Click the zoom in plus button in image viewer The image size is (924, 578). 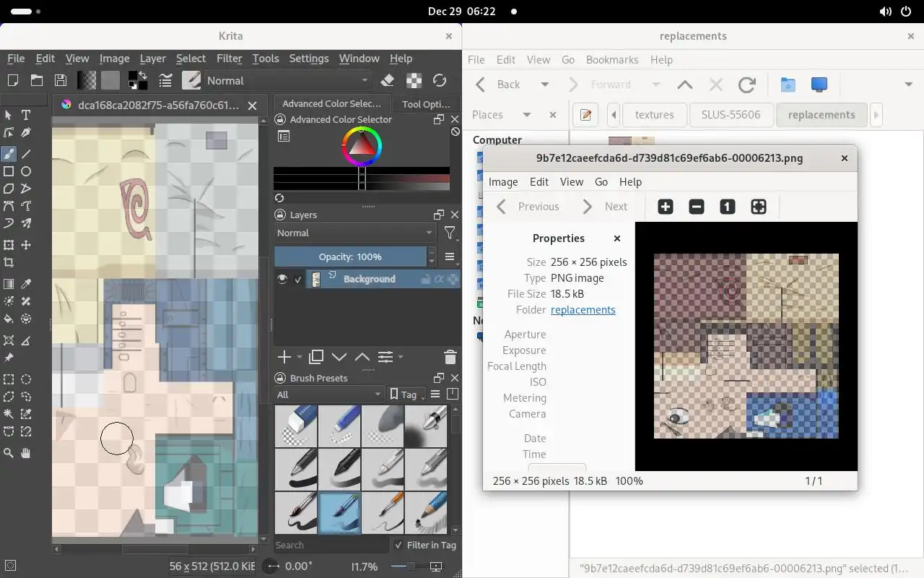tap(666, 207)
